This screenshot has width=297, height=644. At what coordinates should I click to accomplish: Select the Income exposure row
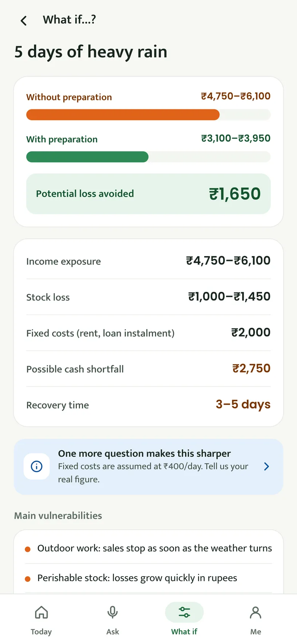[x=148, y=261]
